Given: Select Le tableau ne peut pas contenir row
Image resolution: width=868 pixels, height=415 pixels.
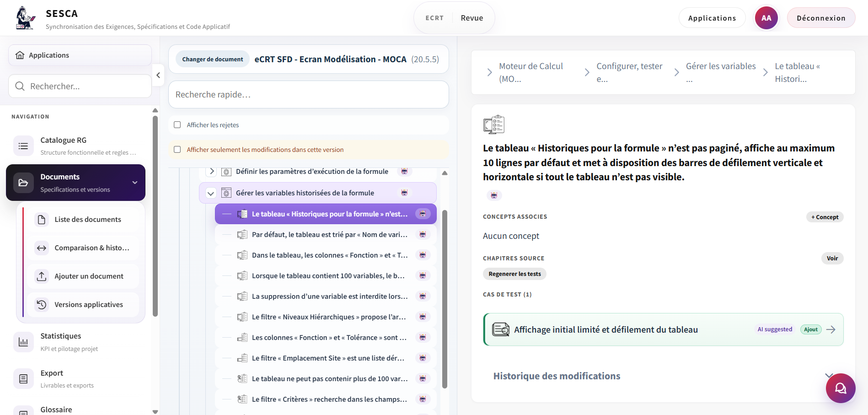Looking at the screenshot, I should (x=326, y=378).
